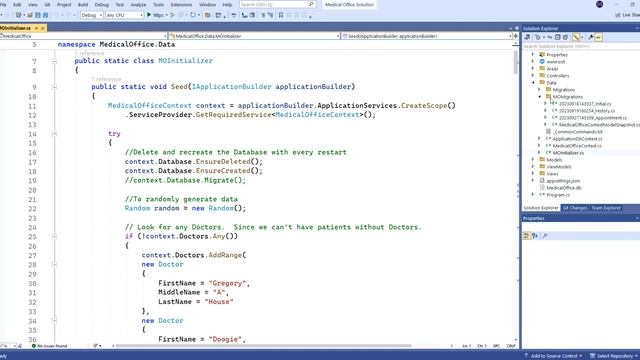
Task: Click the user account avatar icon
Action: coord(600,4)
